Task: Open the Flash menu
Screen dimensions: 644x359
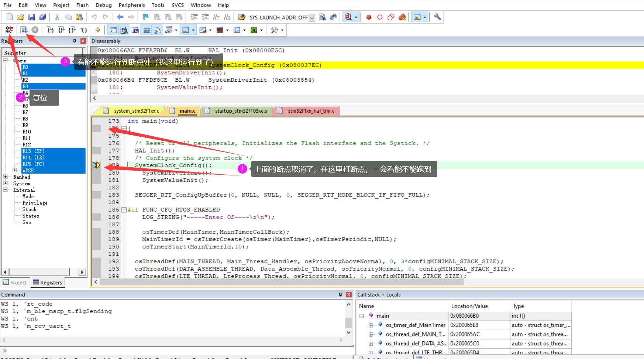Action: point(82,5)
